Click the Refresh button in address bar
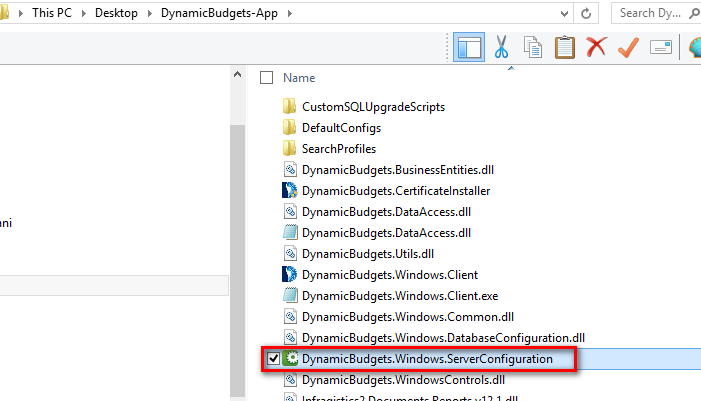 point(586,13)
